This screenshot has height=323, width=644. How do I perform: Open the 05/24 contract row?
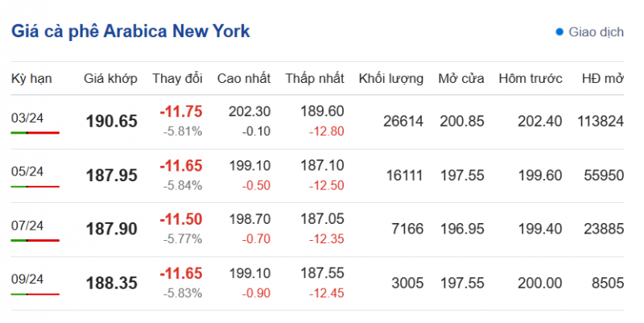(27, 171)
